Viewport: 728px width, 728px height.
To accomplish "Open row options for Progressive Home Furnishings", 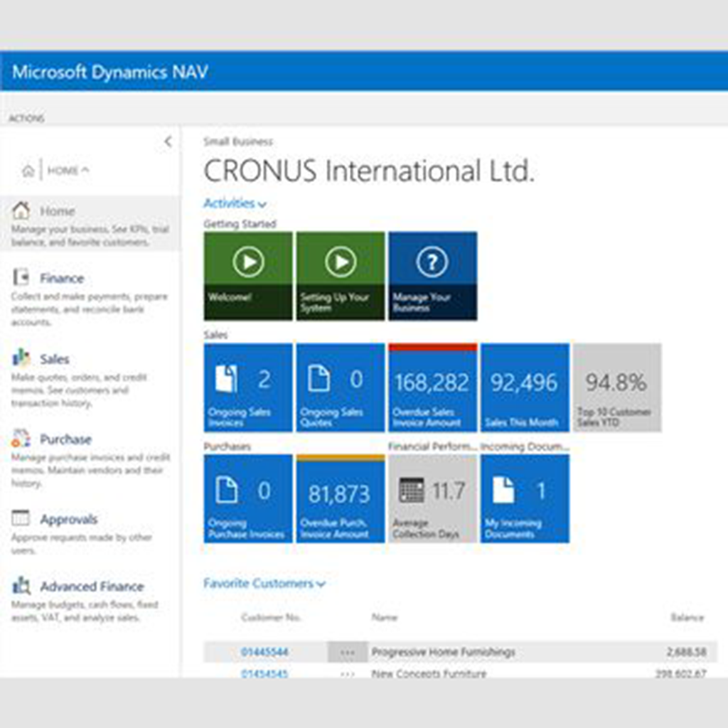I will click(347, 652).
